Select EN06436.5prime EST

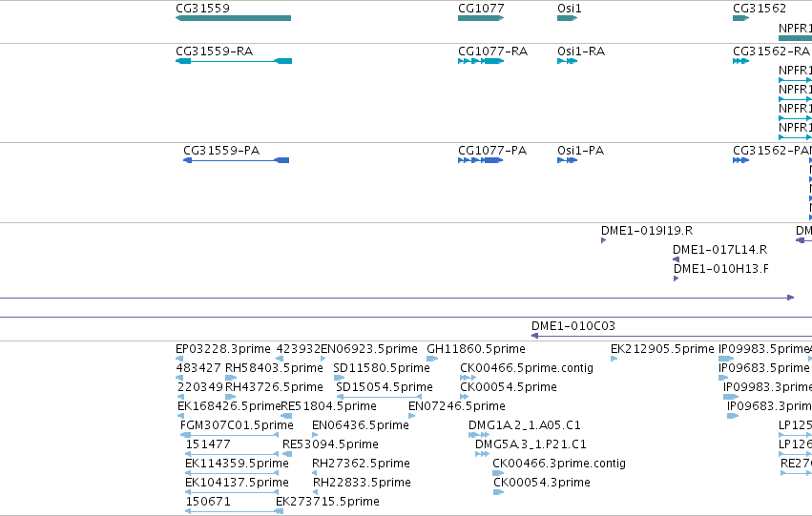(x=315, y=435)
